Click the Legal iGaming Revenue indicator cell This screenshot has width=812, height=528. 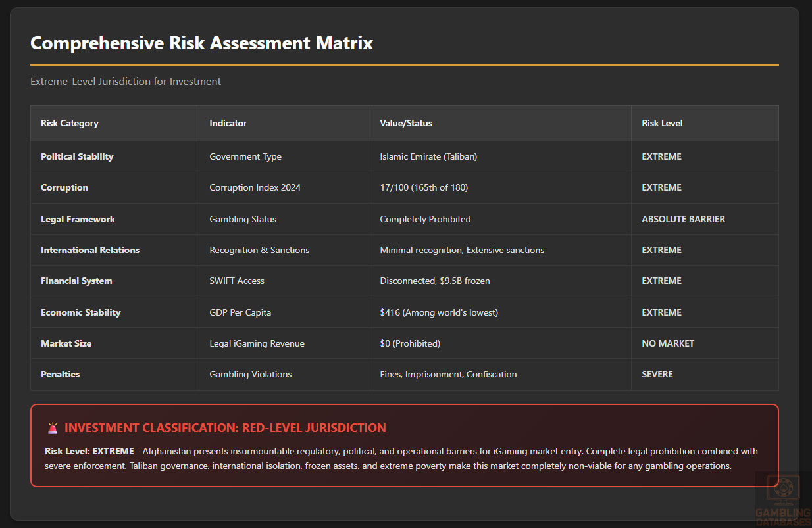point(257,343)
